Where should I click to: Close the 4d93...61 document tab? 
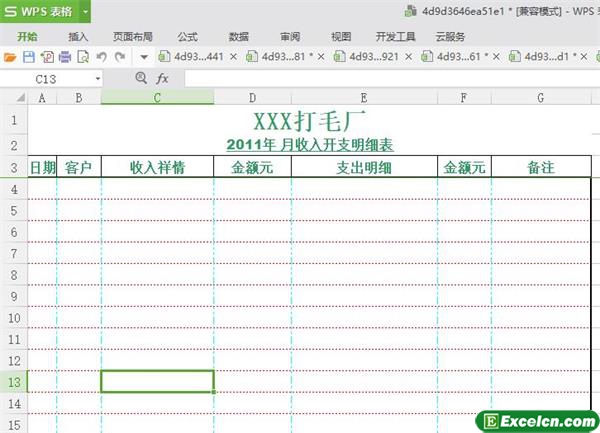point(496,57)
